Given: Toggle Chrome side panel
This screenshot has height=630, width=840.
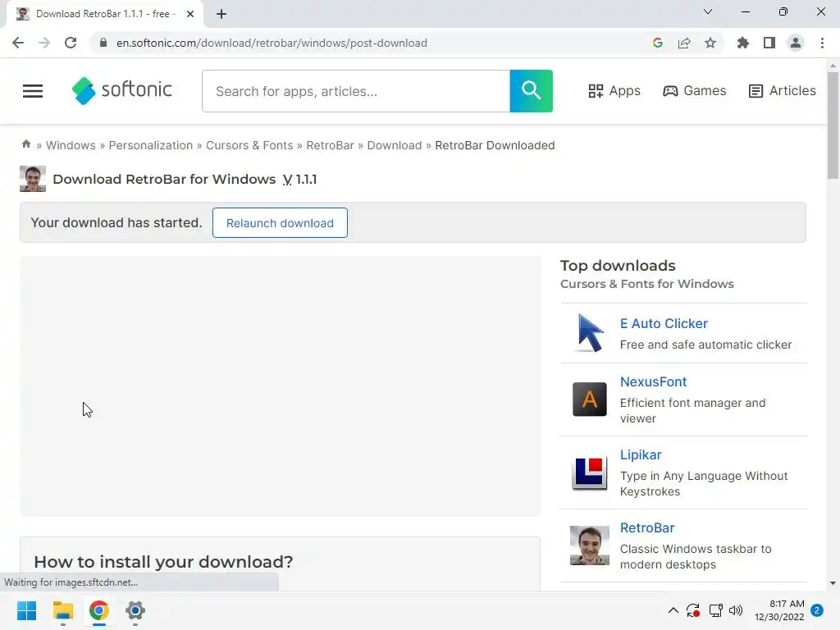Looking at the screenshot, I should (x=769, y=43).
